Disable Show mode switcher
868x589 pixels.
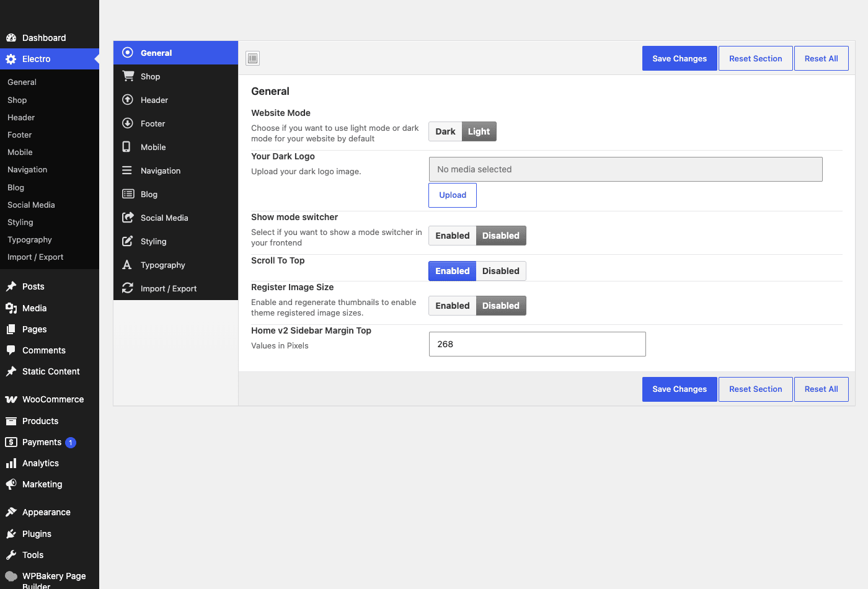pos(501,236)
